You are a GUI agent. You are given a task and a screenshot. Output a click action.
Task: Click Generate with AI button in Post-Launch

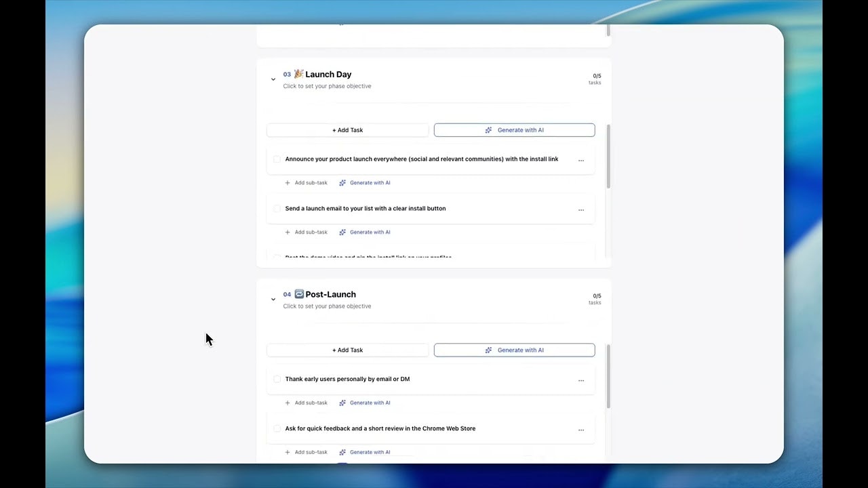point(514,350)
